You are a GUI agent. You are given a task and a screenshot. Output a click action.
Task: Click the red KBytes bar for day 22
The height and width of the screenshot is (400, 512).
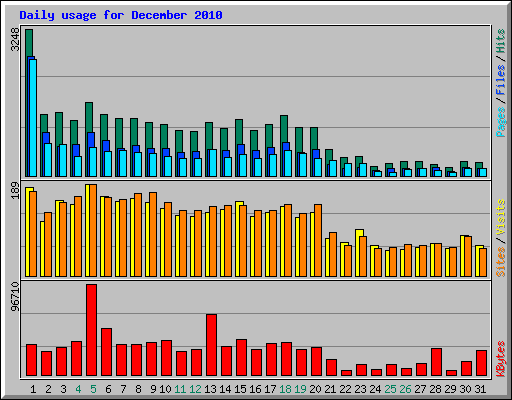pyautogui.click(x=346, y=373)
